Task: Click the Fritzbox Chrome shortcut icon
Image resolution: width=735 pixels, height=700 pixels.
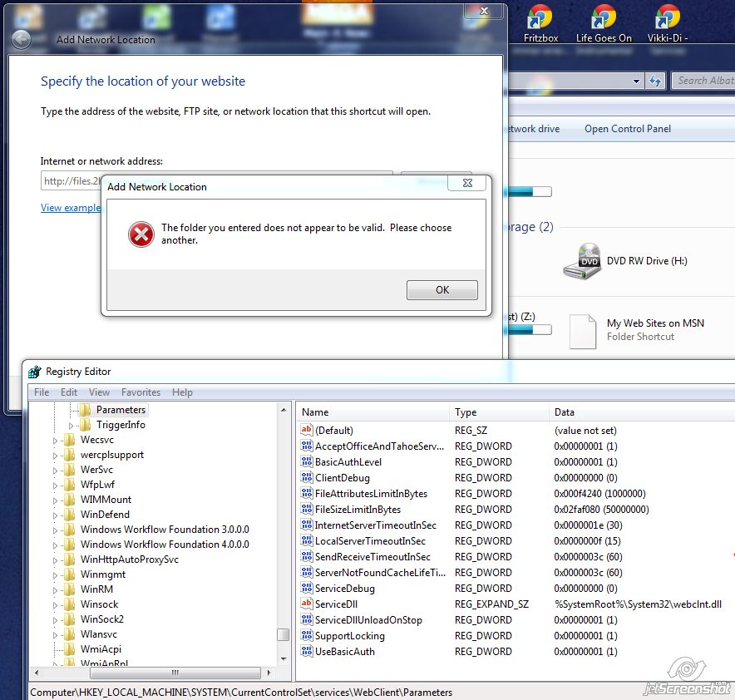Action: (x=540, y=17)
